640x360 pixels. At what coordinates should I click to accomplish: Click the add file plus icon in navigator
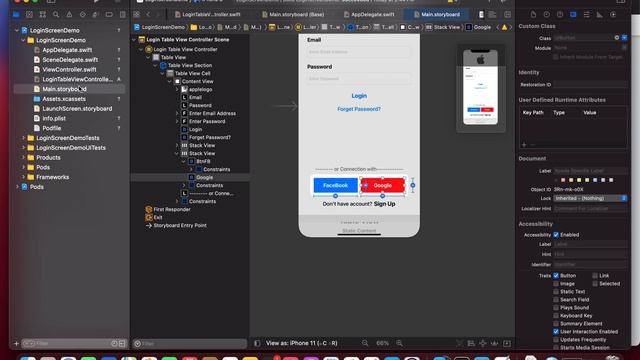(x=16, y=344)
